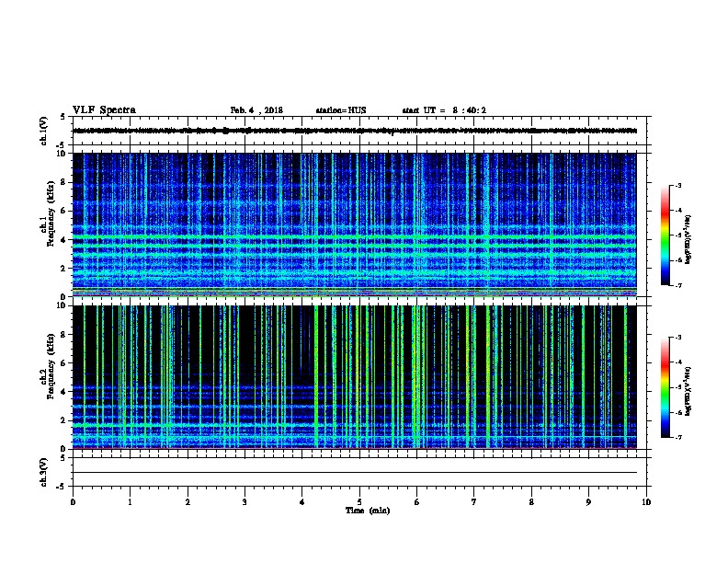
Task: Click the time axis tick label '6'
Action: click(x=416, y=502)
